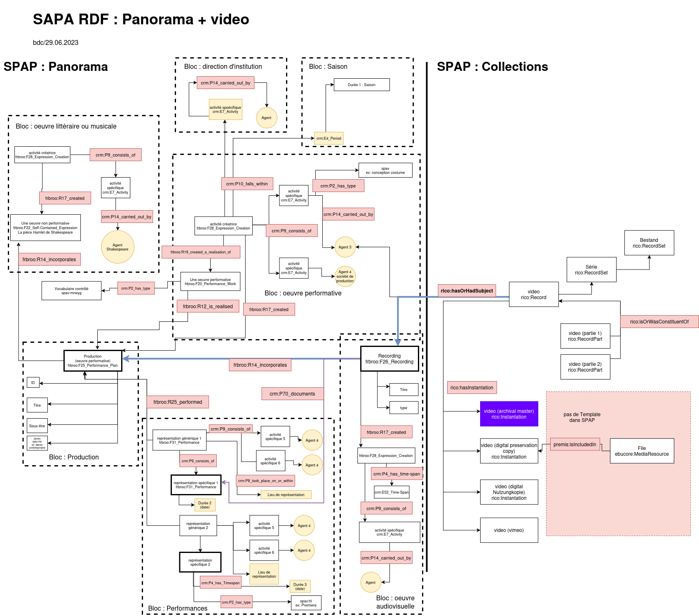The height and width of the screenshot is (616, 699).
Task: Click the premis:isIncludedIn label
Action: [575, 444]
